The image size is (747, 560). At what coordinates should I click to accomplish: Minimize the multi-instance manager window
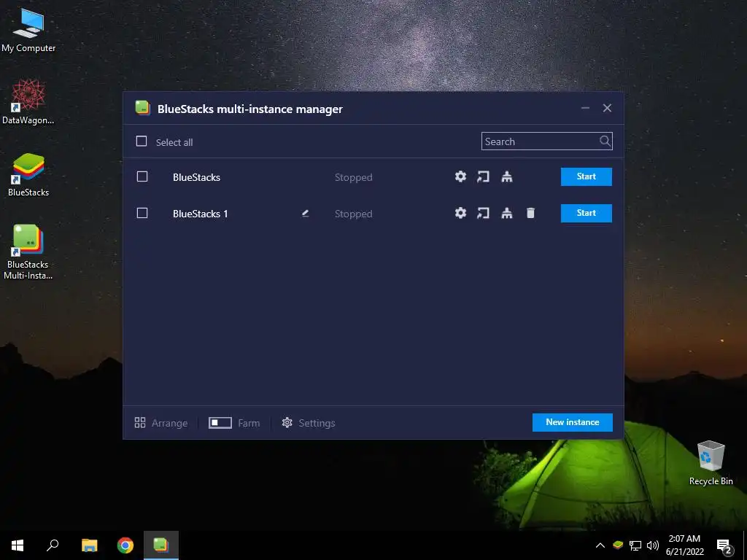[x=585, y=108]
